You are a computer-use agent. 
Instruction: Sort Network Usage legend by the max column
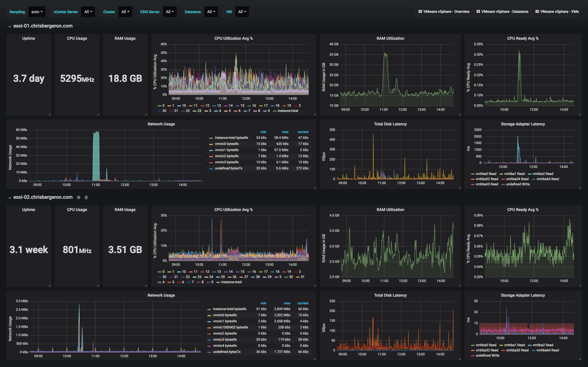coord(285,132)
